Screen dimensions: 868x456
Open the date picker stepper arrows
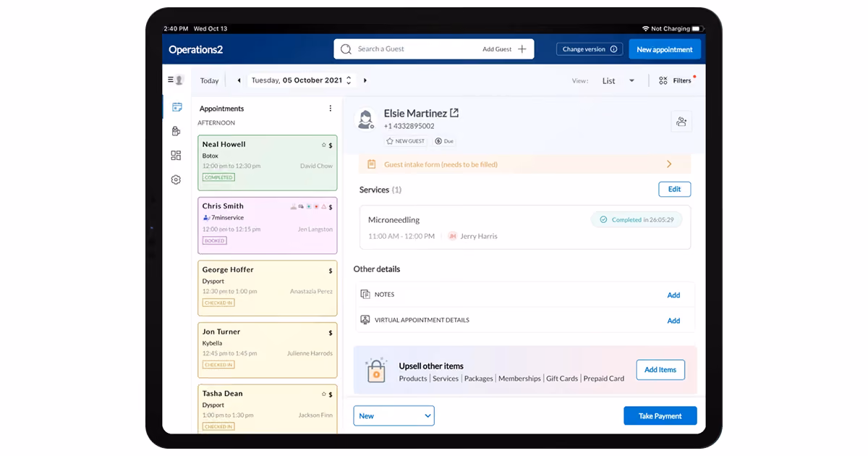349,80
